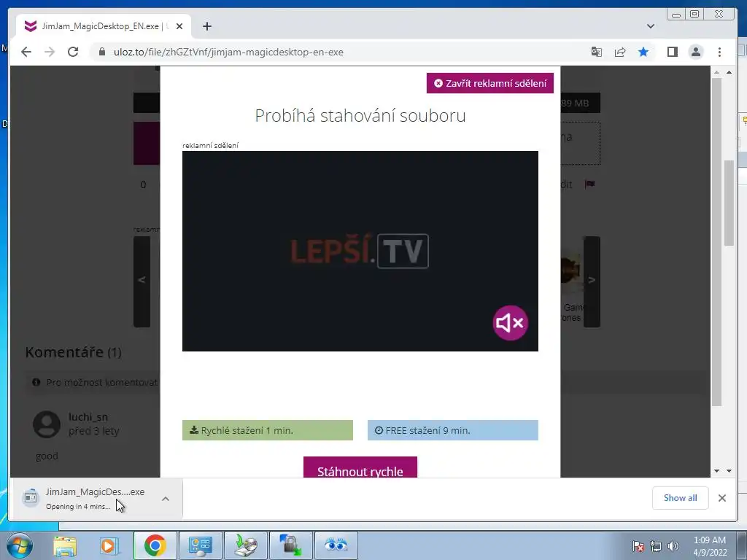Go back to the previous page
This screenshot has height=560, width=747.
pyautogui.click(x=26, y=52)
